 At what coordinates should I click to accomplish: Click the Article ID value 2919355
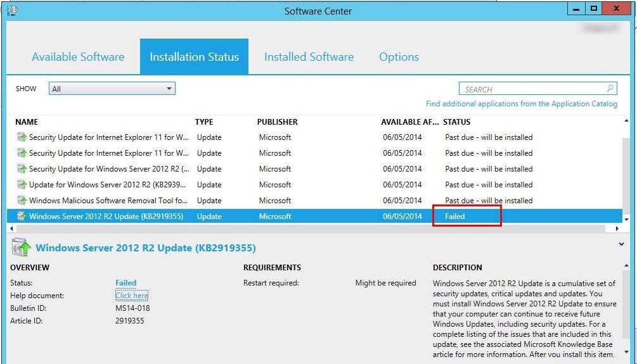[x=129, y=320]
